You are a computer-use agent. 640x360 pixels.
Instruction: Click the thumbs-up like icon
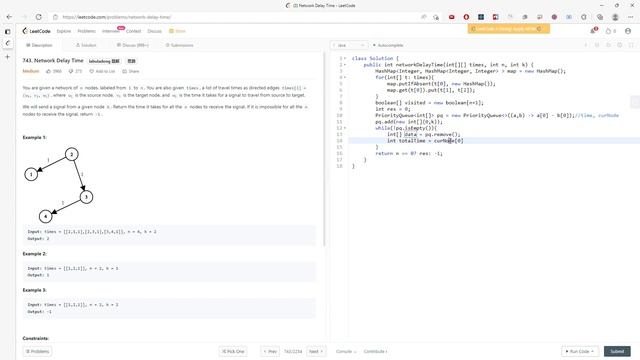pos(49,71)
